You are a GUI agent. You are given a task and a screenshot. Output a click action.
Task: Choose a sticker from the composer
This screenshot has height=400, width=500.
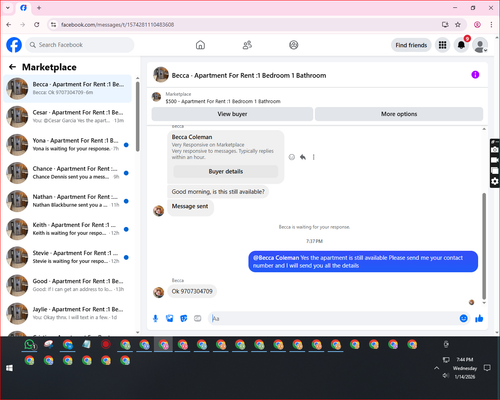(184, 318)
